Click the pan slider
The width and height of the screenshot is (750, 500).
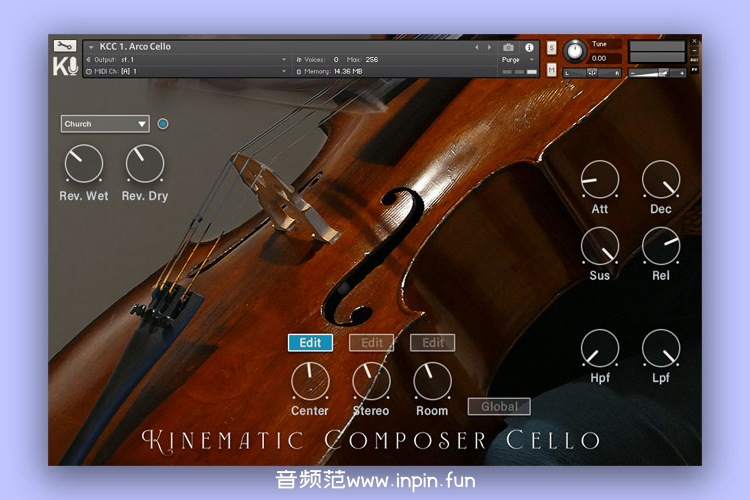(592, 73)
